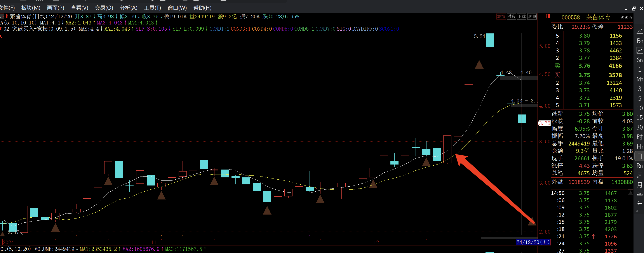Screen dimensions: 644x253
Task: Click the red panel layout icon
Action: (548, 16)
